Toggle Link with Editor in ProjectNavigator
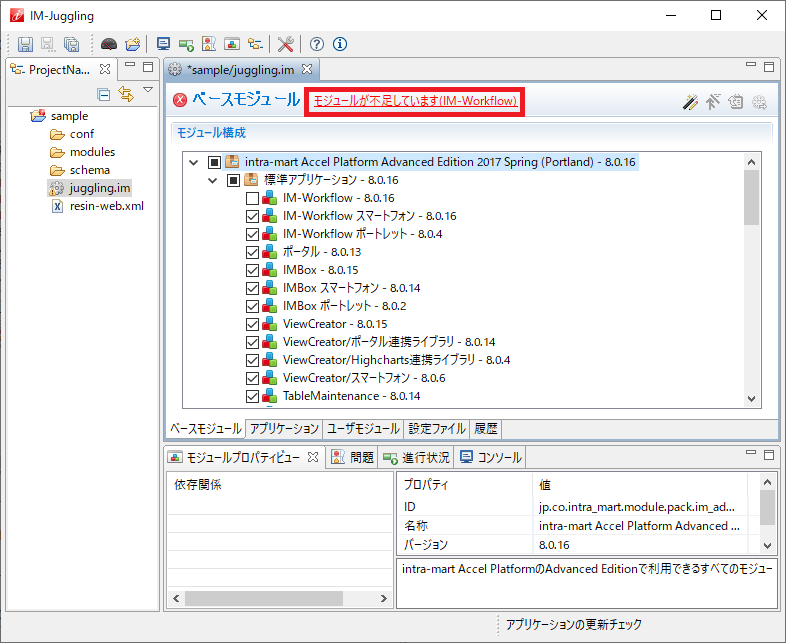This screenshot has height=643, width=786. (126, 94)
